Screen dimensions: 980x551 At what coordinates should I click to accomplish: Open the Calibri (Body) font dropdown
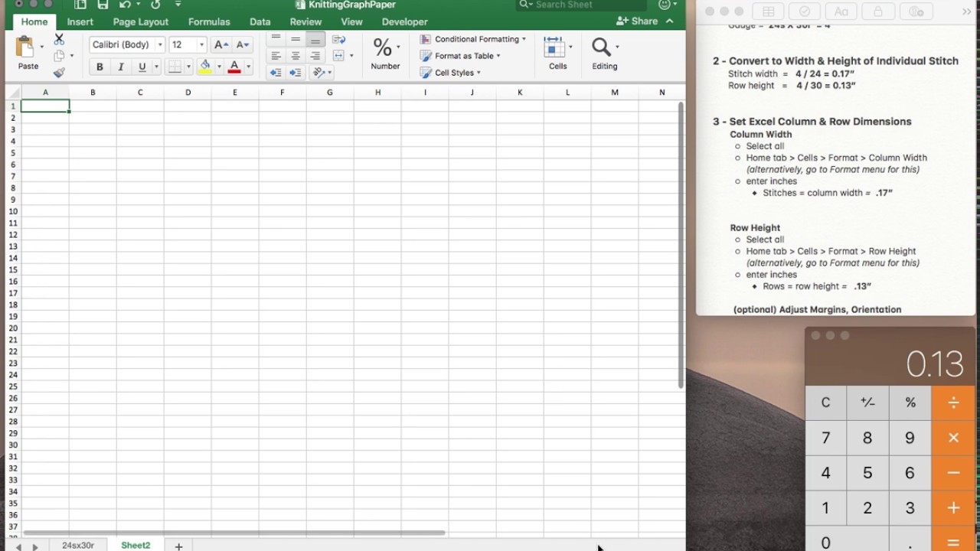(127, 45)
